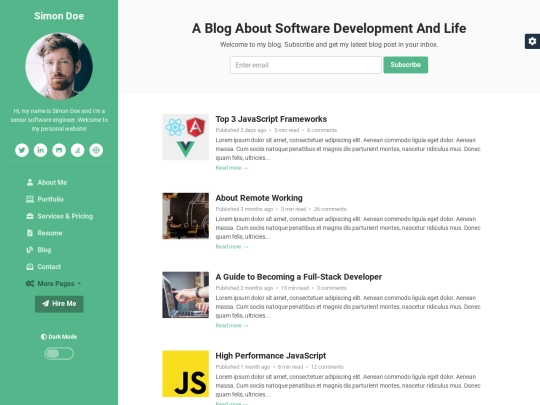Click the cogs icon beside More Pages

click(x=30, y=283)
